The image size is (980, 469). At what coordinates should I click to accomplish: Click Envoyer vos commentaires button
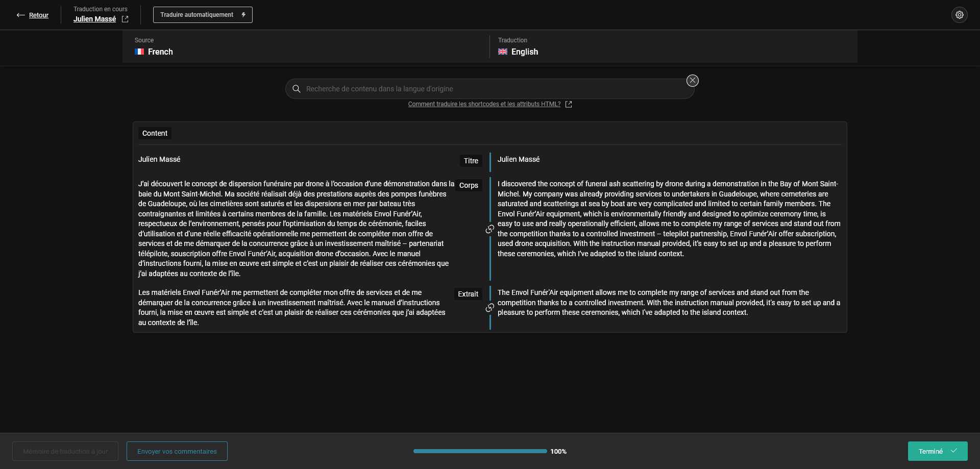(x=177, y=451)
